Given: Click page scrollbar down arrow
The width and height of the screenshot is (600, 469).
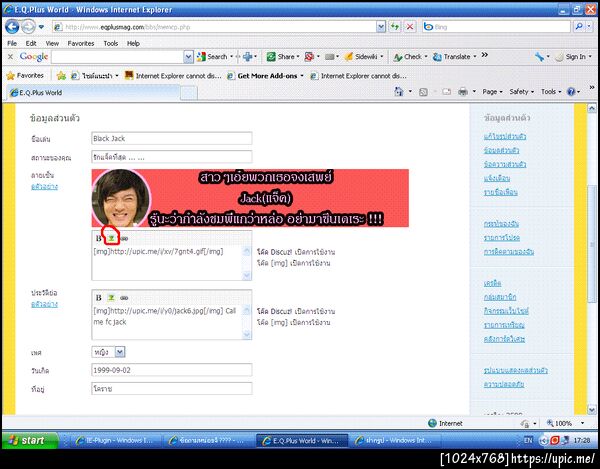Looking at the screenshot, I should [592, 410].
